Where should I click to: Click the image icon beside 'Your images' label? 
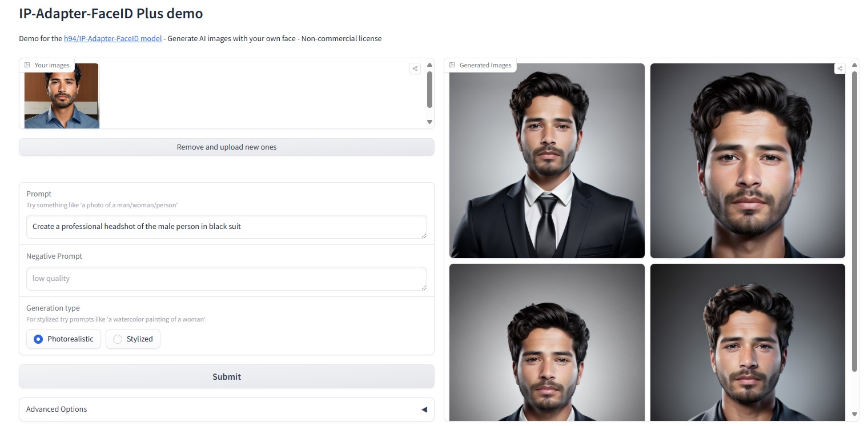pyautogui.click(x=28, y=65)
